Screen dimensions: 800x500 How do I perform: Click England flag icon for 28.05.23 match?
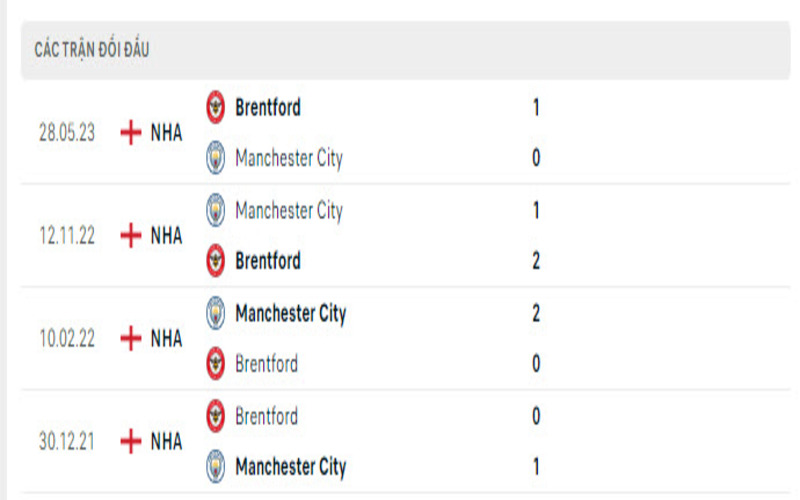[x=130, y=133]
